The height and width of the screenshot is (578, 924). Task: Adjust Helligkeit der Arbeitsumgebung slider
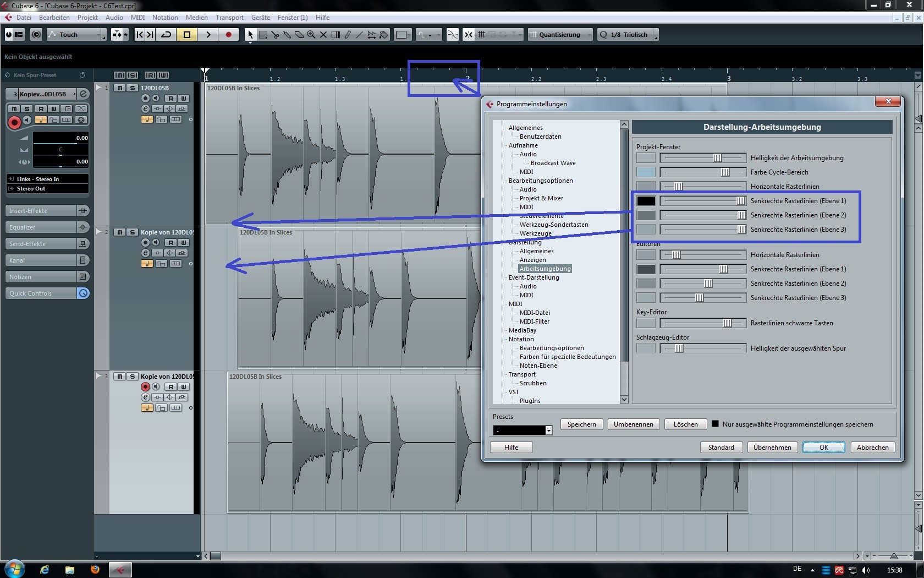click(703, 158)
